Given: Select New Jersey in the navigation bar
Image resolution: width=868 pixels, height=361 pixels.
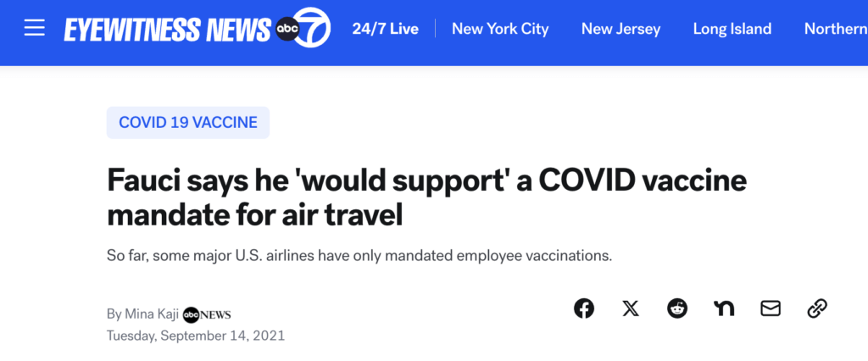Looking at the screenshot, I should point(620,29).
